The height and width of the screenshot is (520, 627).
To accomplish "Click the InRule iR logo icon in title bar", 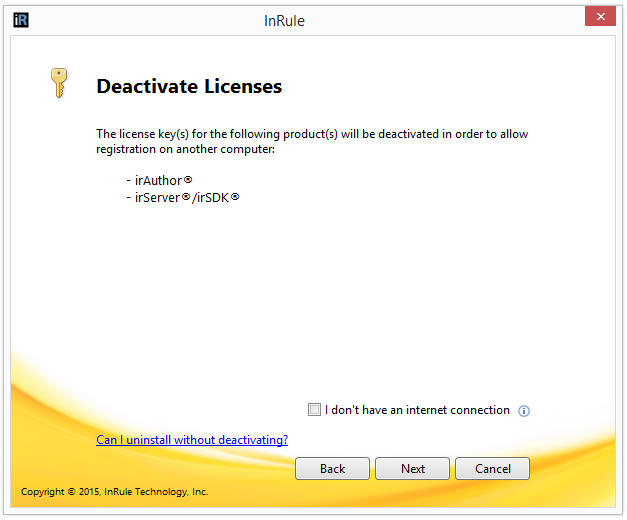I will (21, 20).
